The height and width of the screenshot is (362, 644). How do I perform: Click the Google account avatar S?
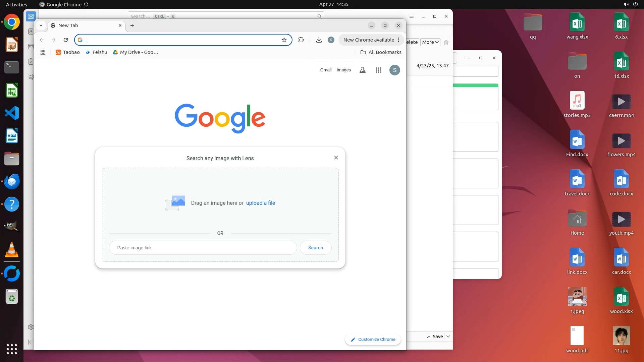pyautogui.click(x=394, y=70)
